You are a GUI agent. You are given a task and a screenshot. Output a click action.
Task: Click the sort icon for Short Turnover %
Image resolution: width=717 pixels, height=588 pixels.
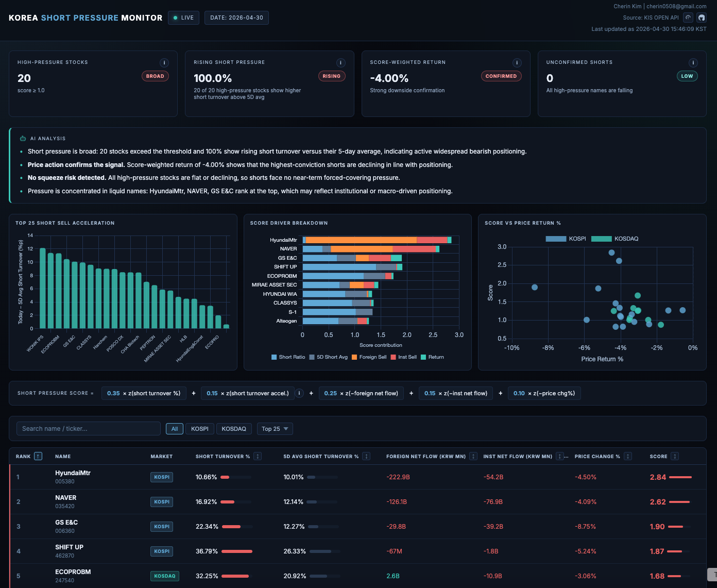(x=258, y=456)
